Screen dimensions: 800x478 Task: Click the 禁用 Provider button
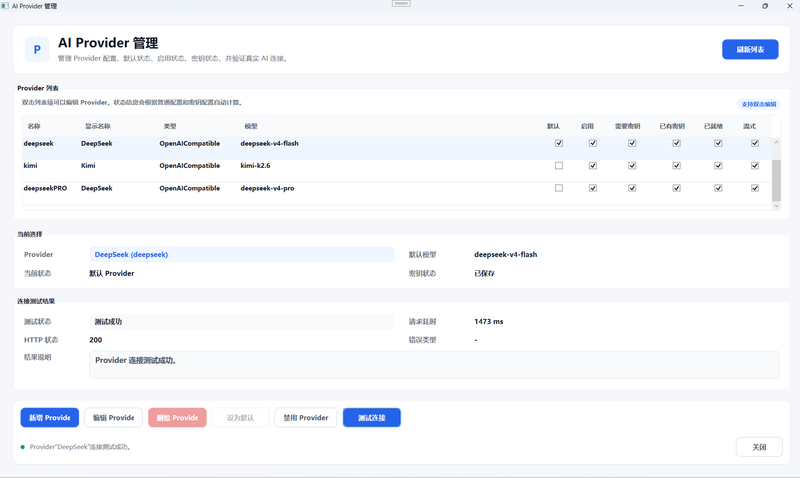[306, 417]
